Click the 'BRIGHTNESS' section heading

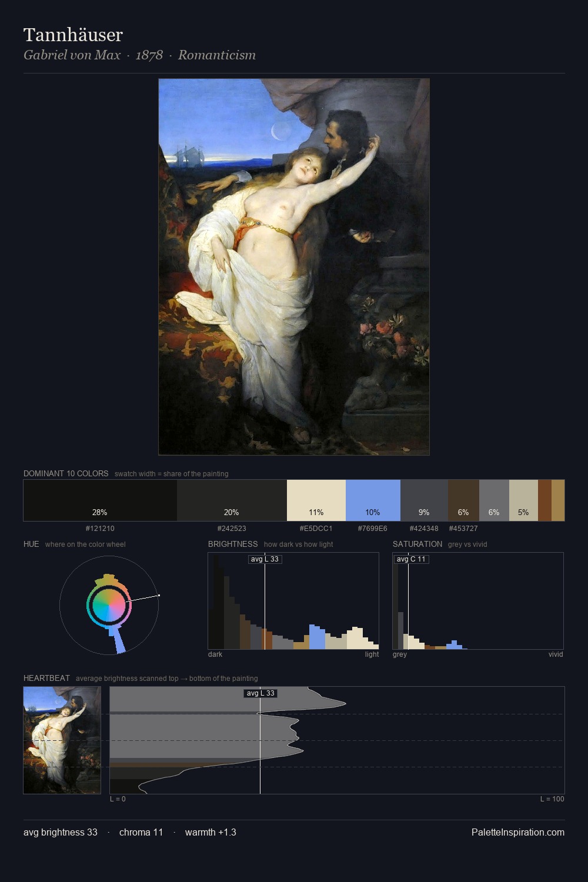233,544
